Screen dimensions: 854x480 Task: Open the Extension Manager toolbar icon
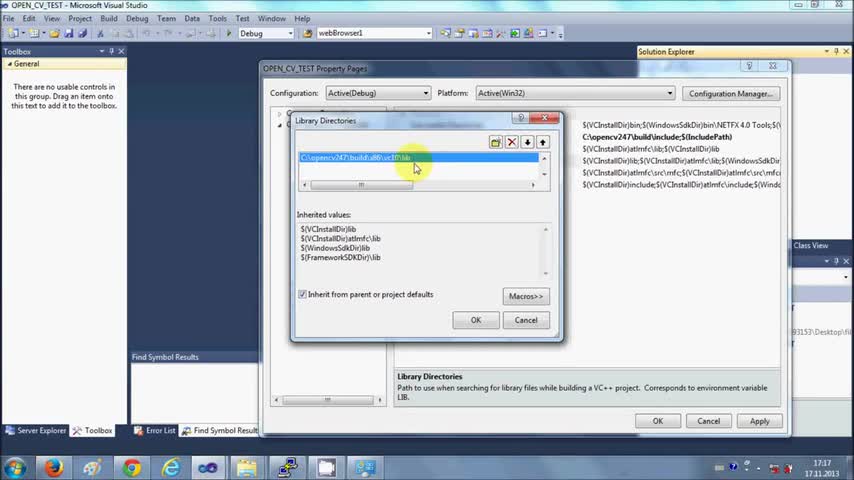(x=528, y=33)
